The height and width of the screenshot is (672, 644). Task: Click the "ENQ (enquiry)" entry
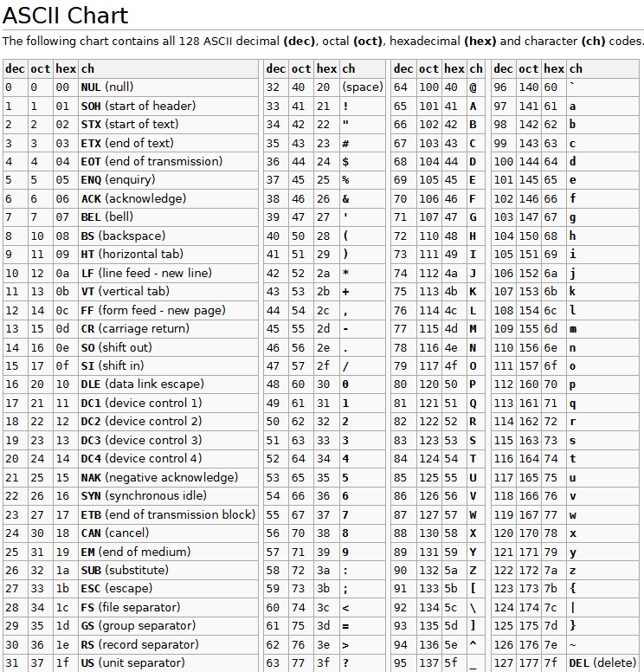click(x=169, y=180)
